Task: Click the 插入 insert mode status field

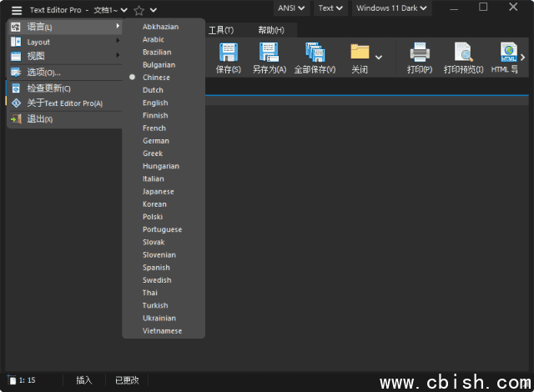Action: 84,380
